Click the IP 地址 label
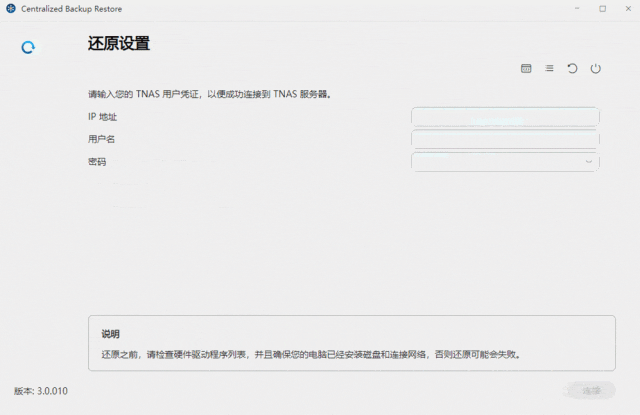Image resolution: width=640 pixels, height=415 pixels. point(102,117)
